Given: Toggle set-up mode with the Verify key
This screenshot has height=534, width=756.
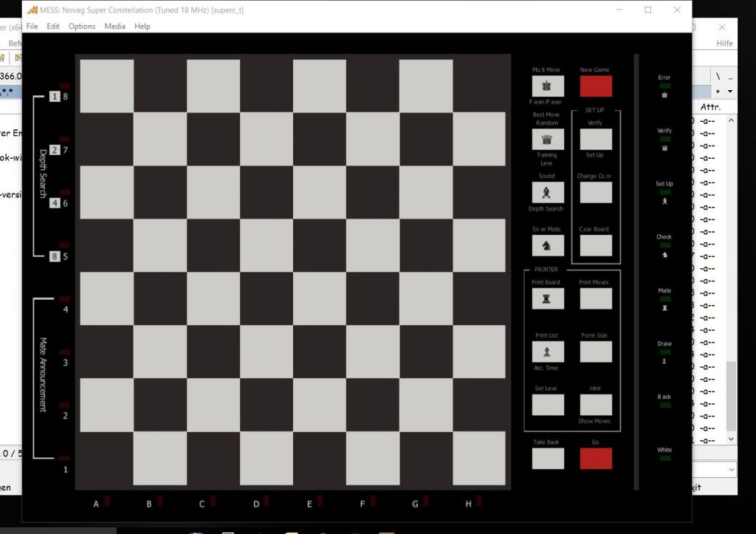Looking at the screenshot, I should coord(595,140).
